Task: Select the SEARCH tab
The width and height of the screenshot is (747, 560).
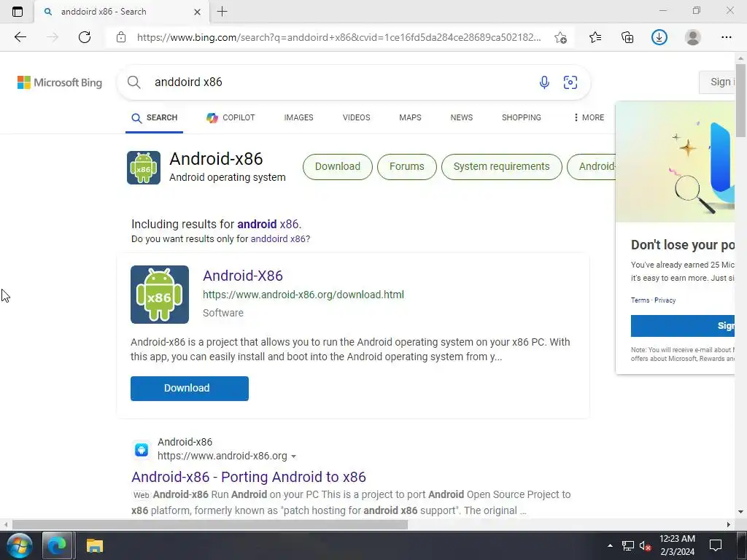Action: [x=155, y=117]
